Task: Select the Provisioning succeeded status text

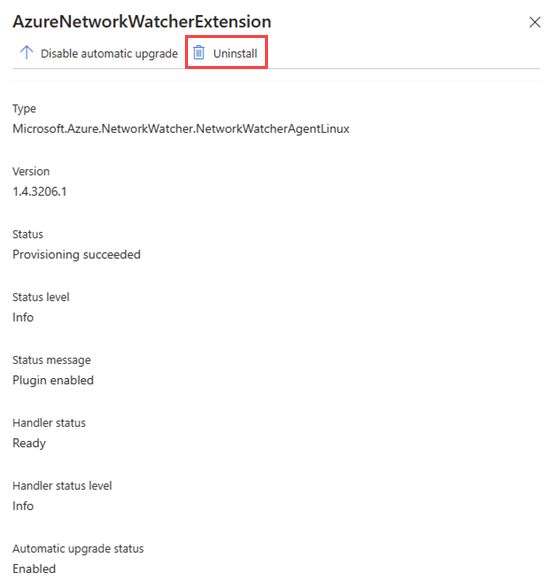Action: 76,255
